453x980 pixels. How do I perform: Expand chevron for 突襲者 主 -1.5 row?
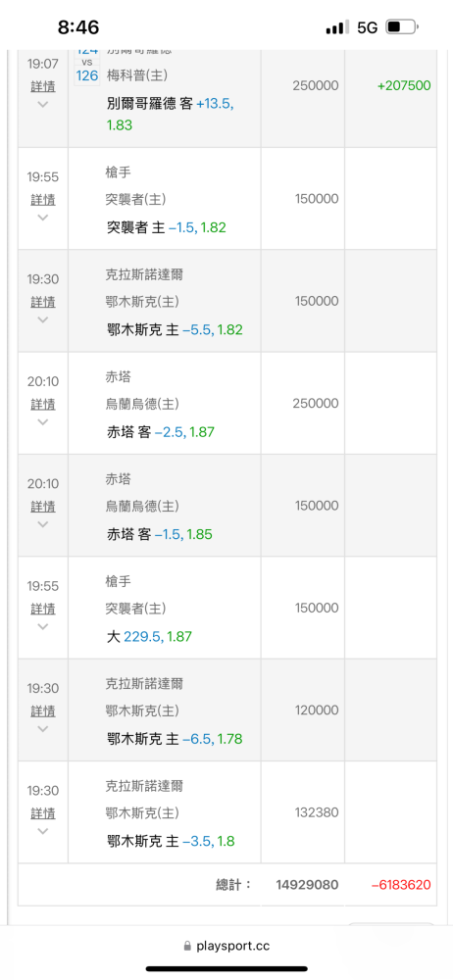(42, 218)
